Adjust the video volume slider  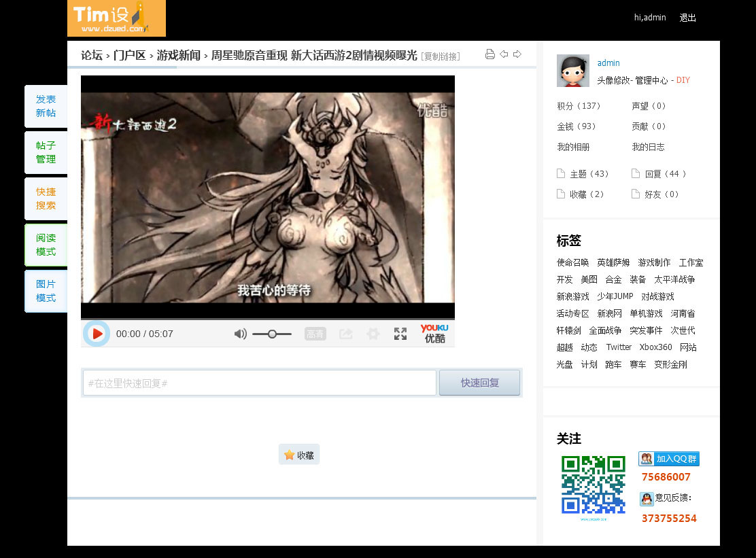click(272, 334)
